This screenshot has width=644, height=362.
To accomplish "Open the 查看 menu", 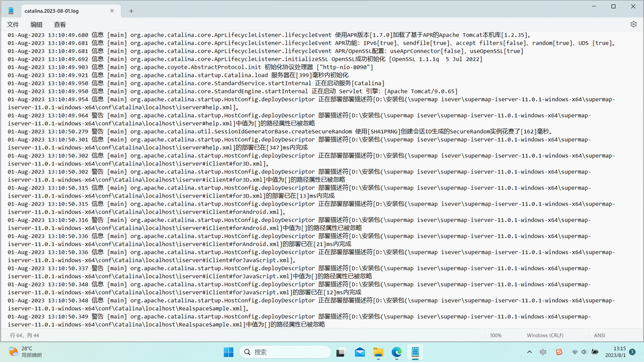I will click(x=60, y=25).
